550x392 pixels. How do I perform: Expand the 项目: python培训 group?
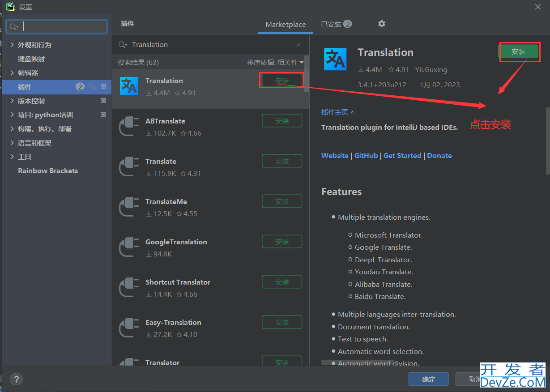[12, 115]
